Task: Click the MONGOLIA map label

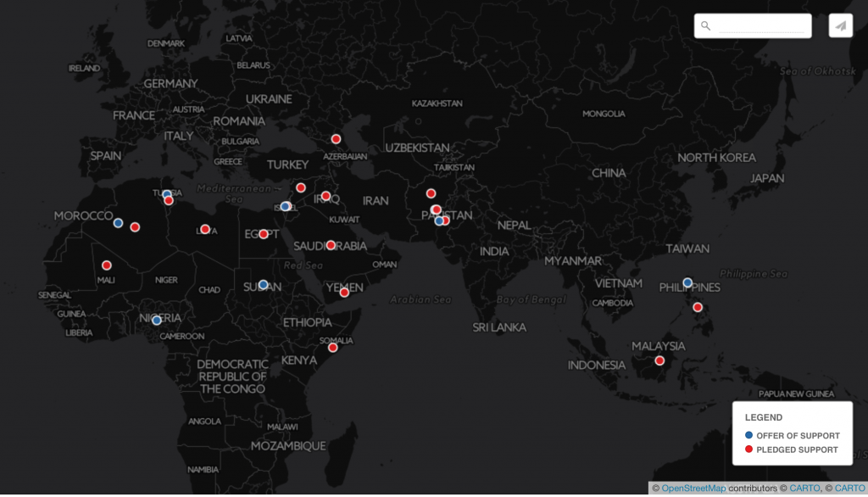Action: tap(604, 114)
